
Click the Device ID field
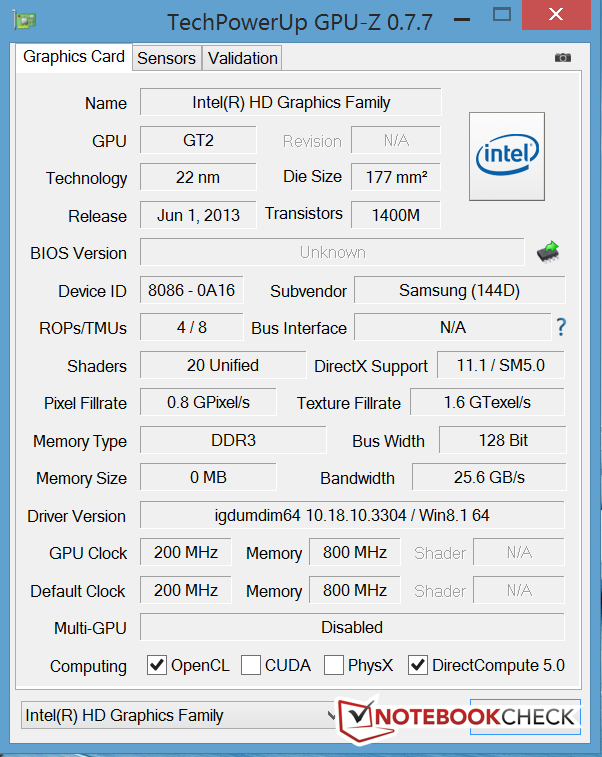[x=191, y=291]
